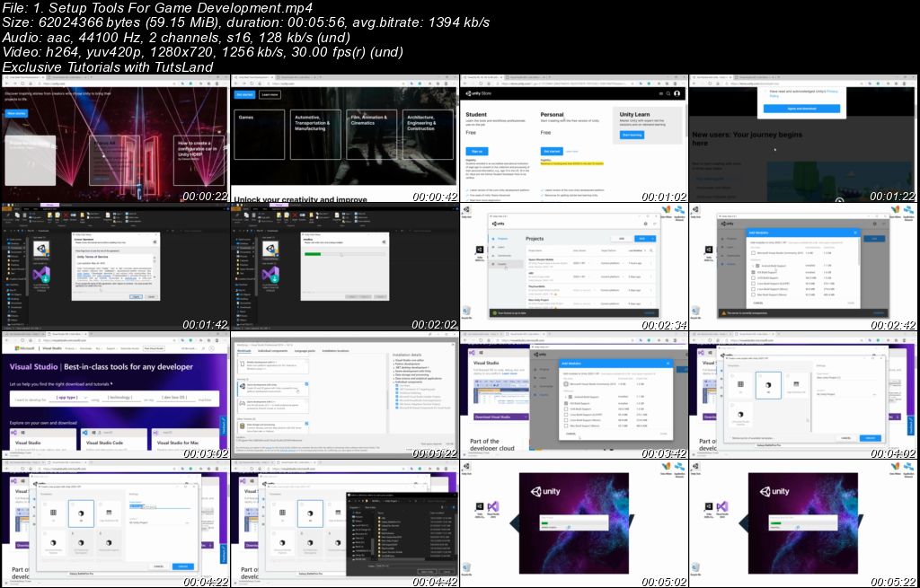This screenshot has height=588, width=920.
Task: Expand Android Build Support arrow in 00:02:42 frame
Action: tap(753, 266)
